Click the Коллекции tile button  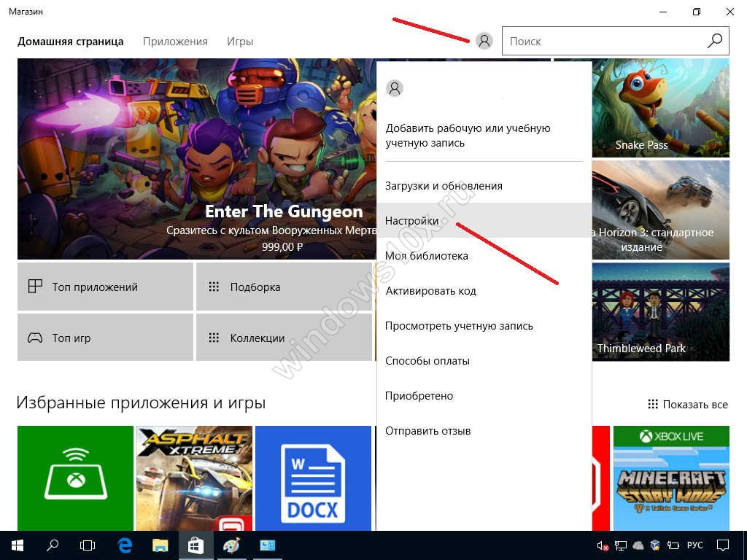pos(284,338)
